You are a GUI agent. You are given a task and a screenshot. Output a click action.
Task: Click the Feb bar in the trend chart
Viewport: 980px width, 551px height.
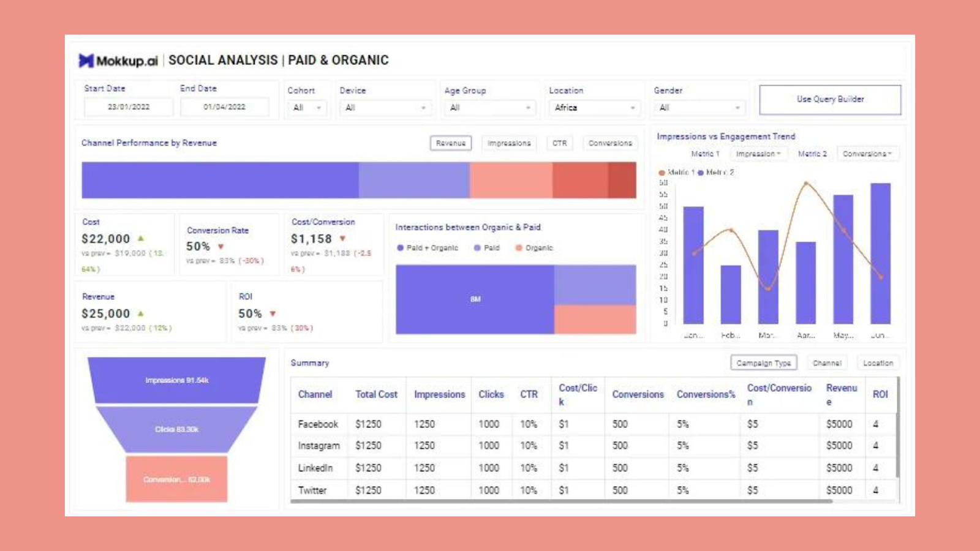731,294
